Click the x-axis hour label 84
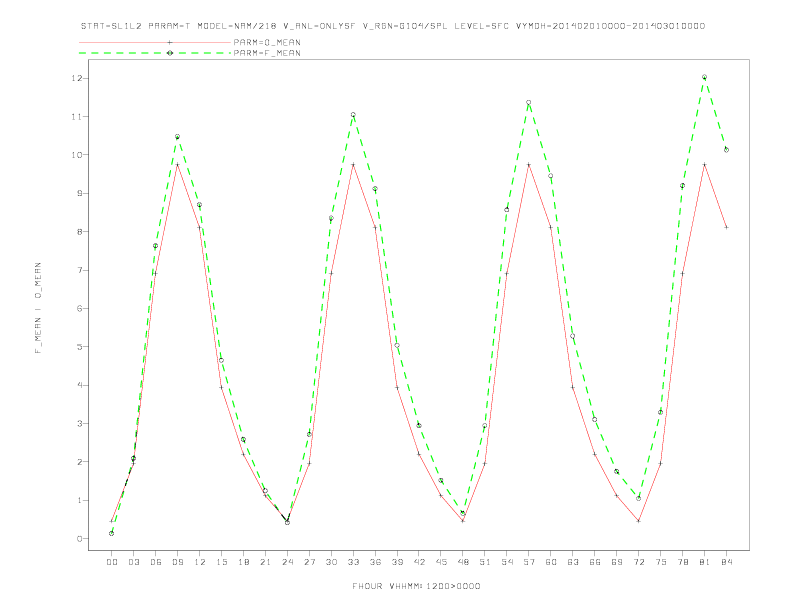The image size is (792, 612). pos(726,562)
